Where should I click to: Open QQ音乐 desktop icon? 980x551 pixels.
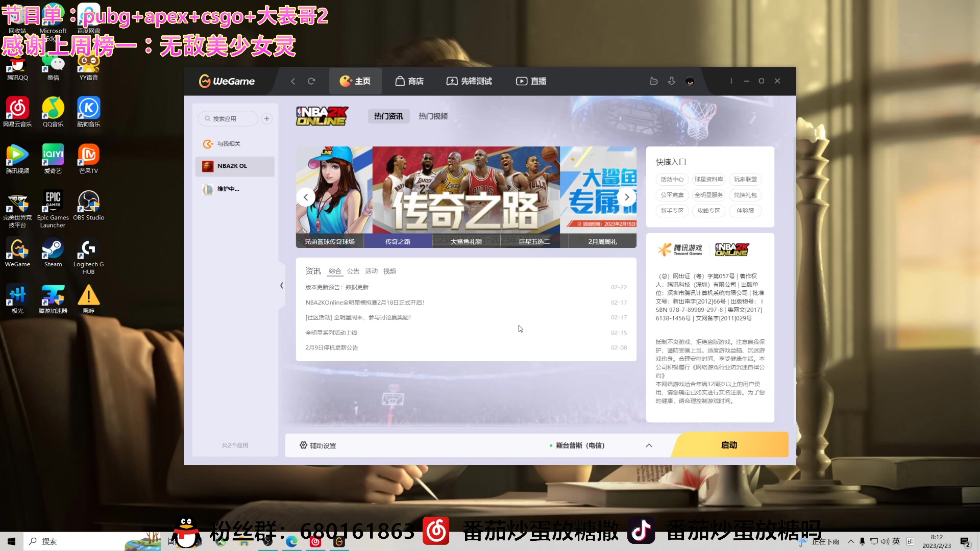[x=53, y=111]
